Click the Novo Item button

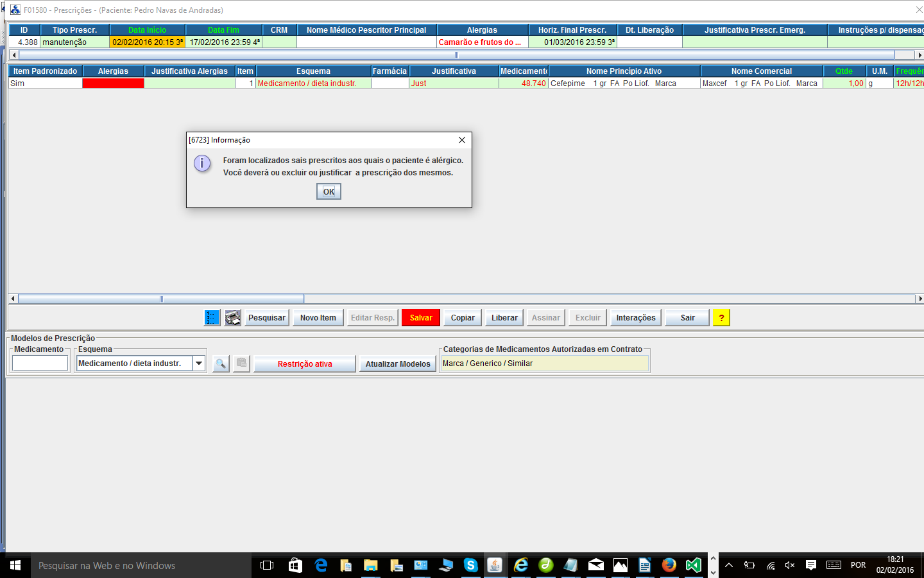click(318, 318)
